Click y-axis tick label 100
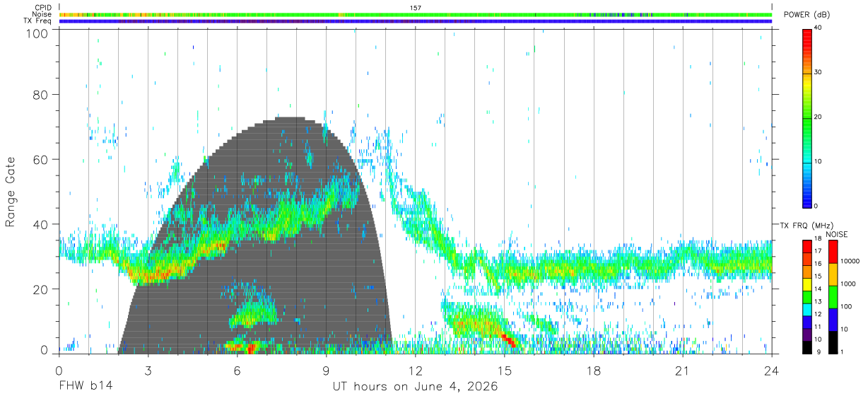The image size is (868, 401). [x=38, y=33]
